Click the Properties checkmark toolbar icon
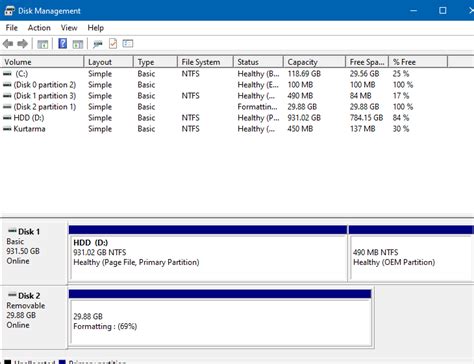This screenshot has width=474, height=364. pos(113,44)
